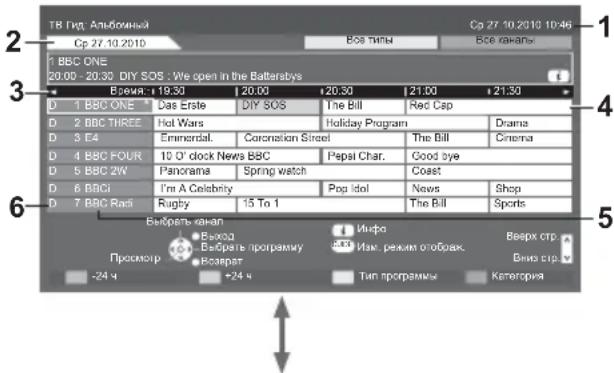This screenshot has height=373, width=614.
Task: Select the Sports programme
Action: (x=531, y=205)
